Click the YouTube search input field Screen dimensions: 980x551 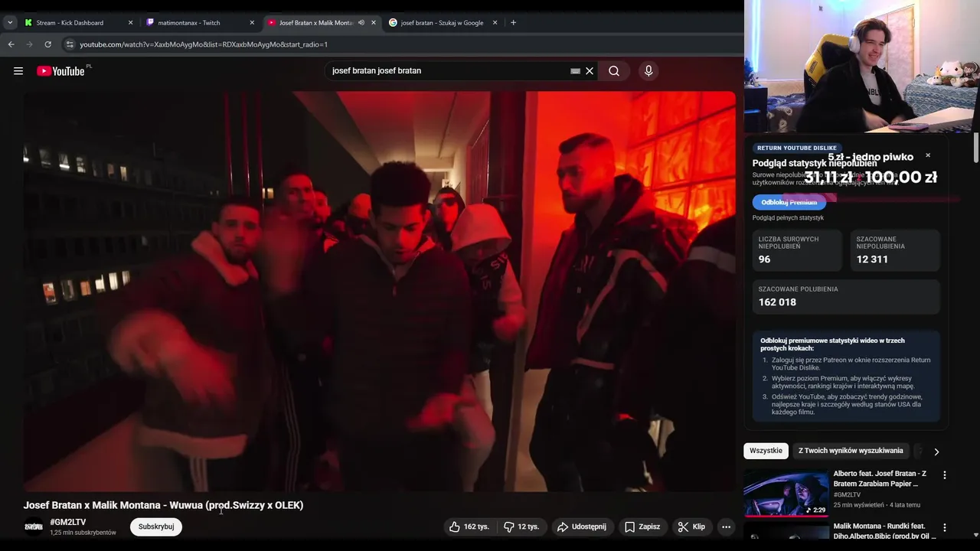pos(450,71)
